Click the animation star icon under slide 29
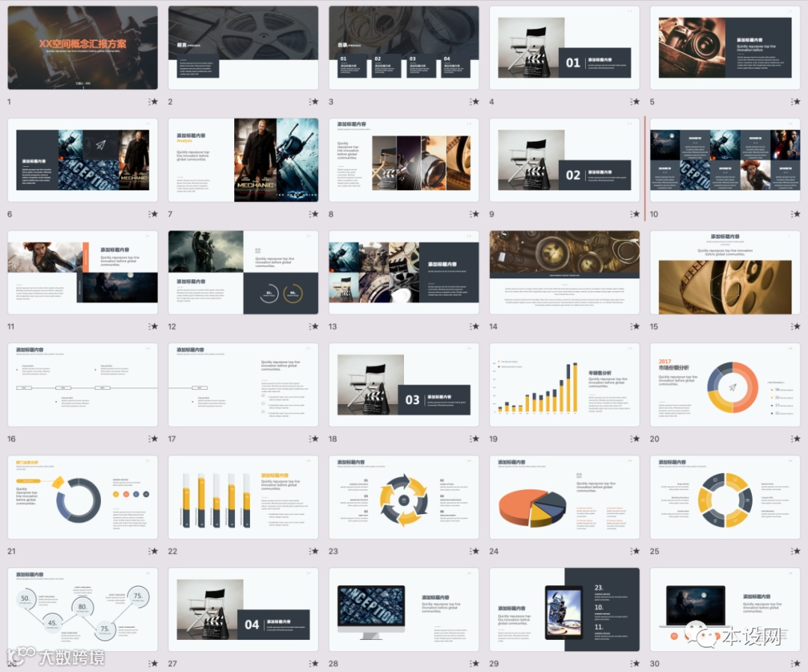The height and width of the screenshot is (672, 808). 635,663
